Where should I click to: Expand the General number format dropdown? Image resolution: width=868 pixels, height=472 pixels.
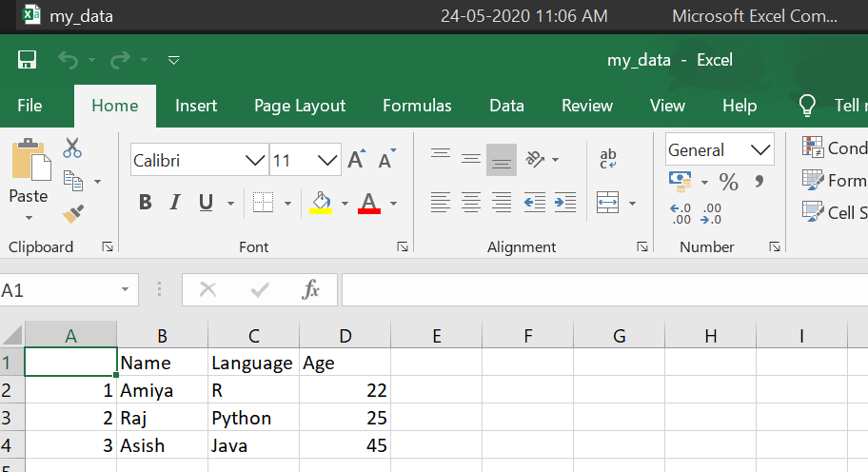click(760, 150)
